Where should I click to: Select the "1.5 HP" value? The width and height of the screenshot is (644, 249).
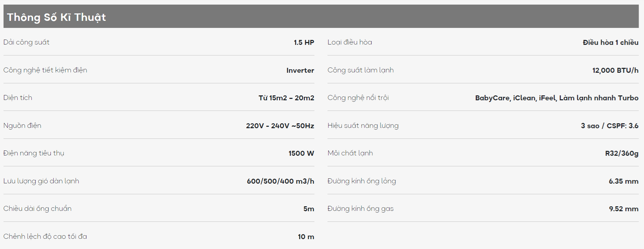tap(304, 42)
